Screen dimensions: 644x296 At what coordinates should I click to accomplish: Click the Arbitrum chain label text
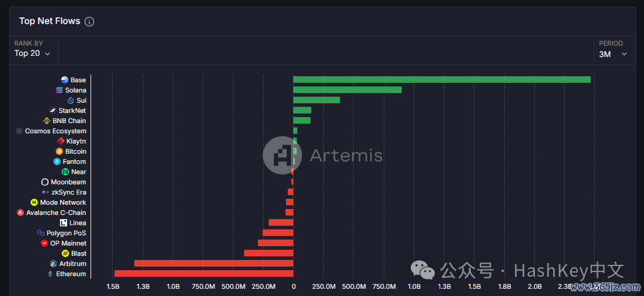click(x=73, y=264)
